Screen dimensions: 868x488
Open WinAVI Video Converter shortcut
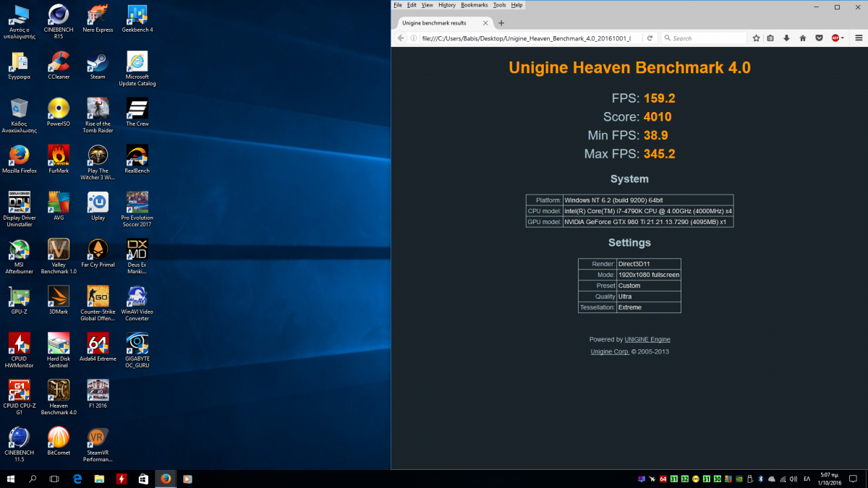(137, 304)
